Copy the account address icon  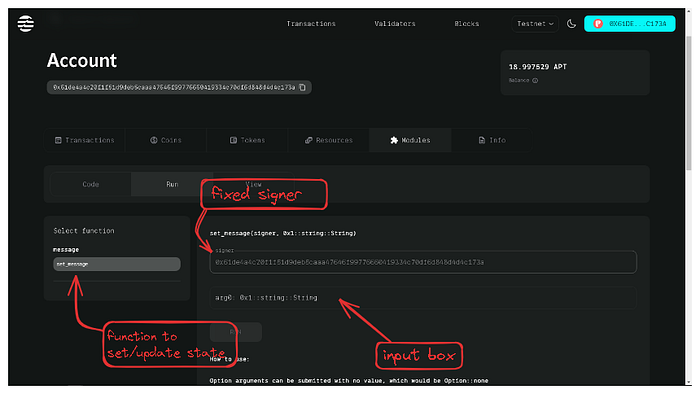(x=302, y=87)
